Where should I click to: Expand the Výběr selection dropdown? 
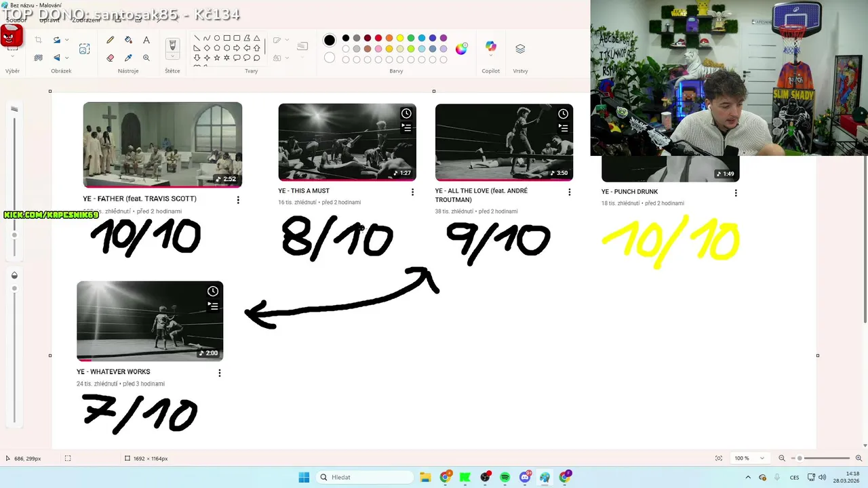click(12, 56)
